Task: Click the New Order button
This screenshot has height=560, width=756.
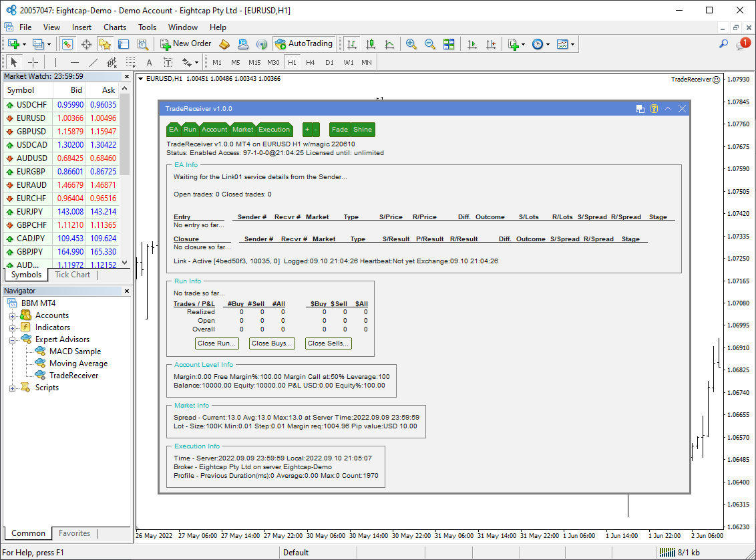Action: [x=186, y=44]
